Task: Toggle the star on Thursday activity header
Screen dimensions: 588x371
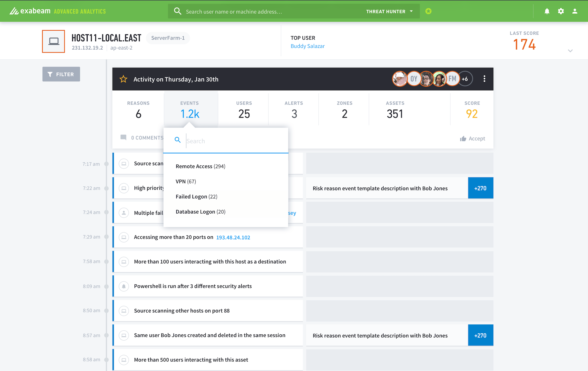Action: point(123,79)
